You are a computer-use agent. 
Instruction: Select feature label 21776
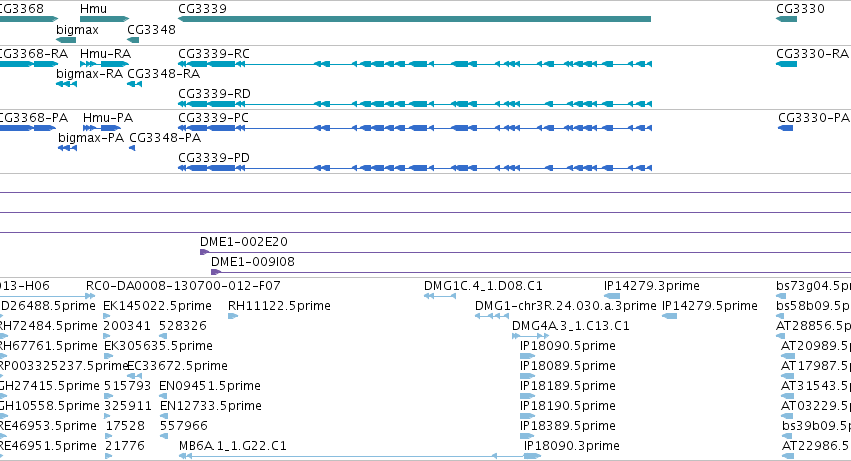(x=124, y=446)
